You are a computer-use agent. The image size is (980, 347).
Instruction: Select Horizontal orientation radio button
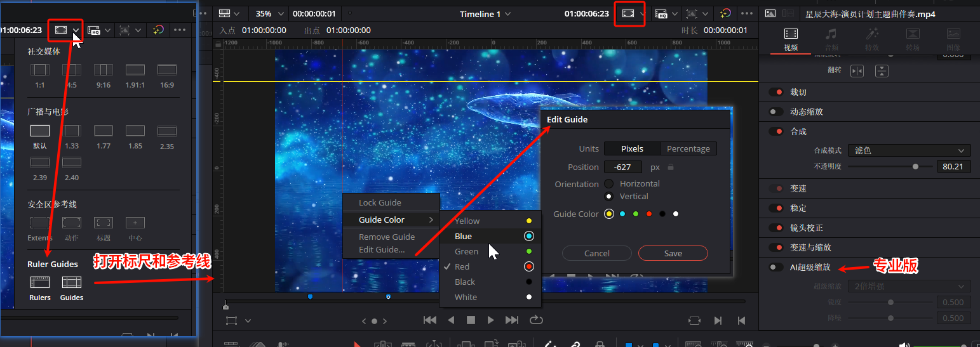coord(609,183)
